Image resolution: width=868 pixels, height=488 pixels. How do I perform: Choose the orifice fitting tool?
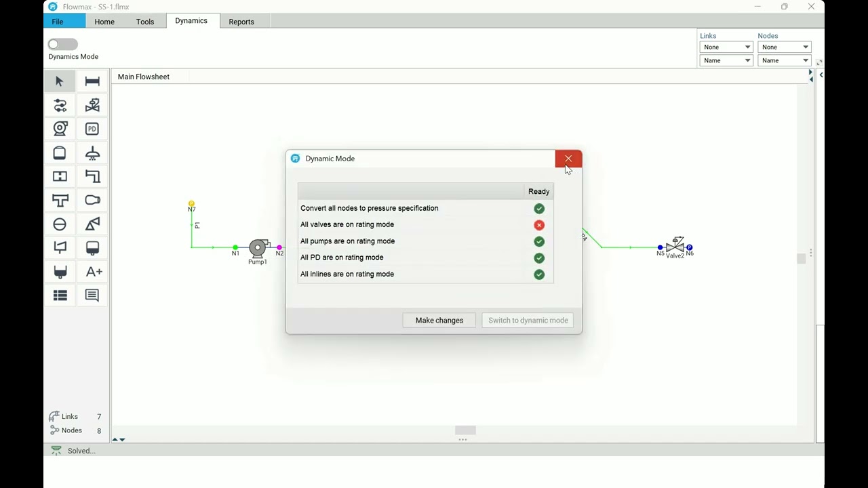coord(60,176)
